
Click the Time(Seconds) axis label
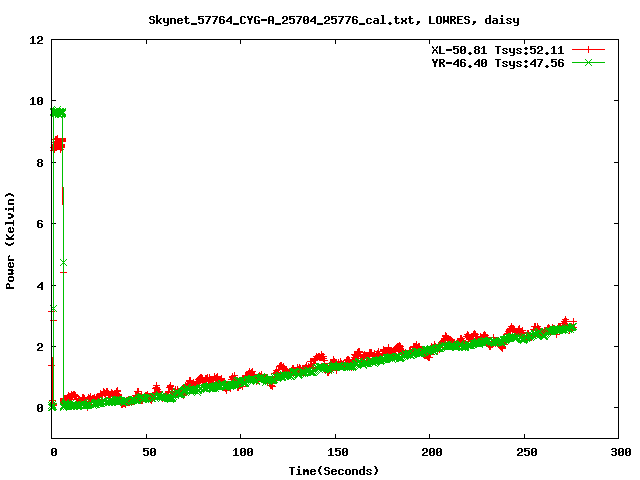point(334,471)
